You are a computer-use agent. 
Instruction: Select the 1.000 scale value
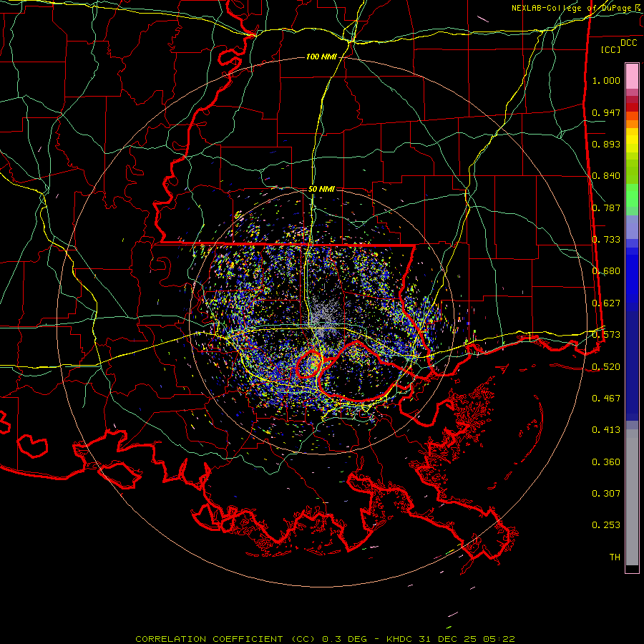[x=606, y=80]
